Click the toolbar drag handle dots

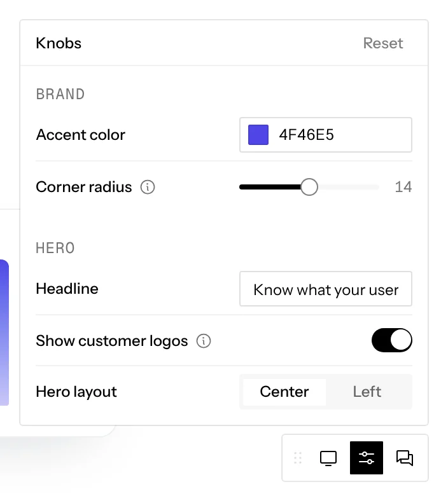coord(298,458)
